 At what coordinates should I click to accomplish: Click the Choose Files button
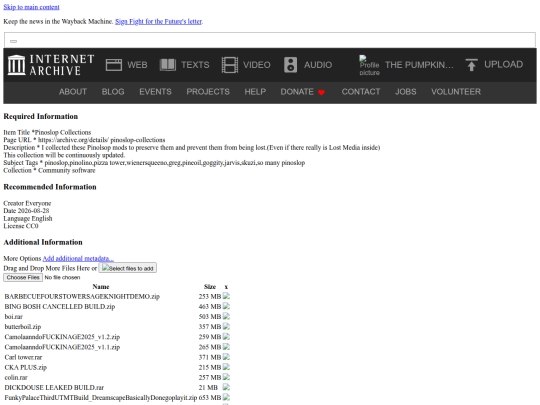tap(23, 278)
